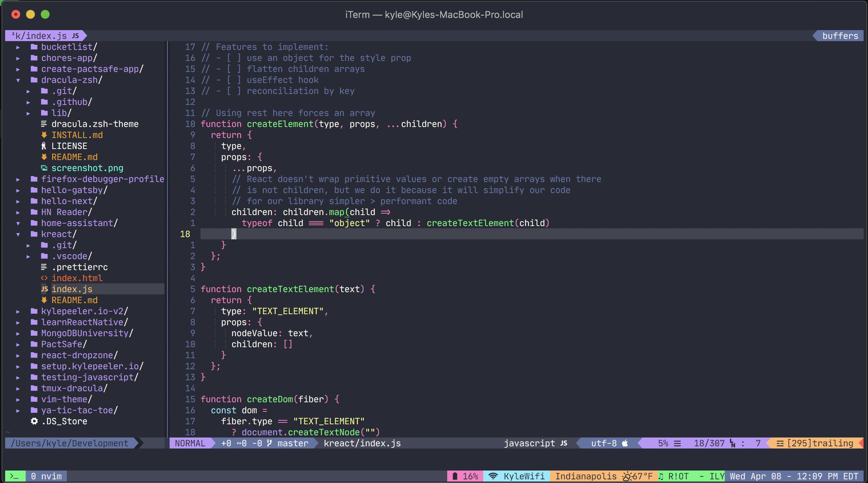Select the k/index.js buffer tab
This screenshot has height=483, width=868.
(x=46, y=36)
